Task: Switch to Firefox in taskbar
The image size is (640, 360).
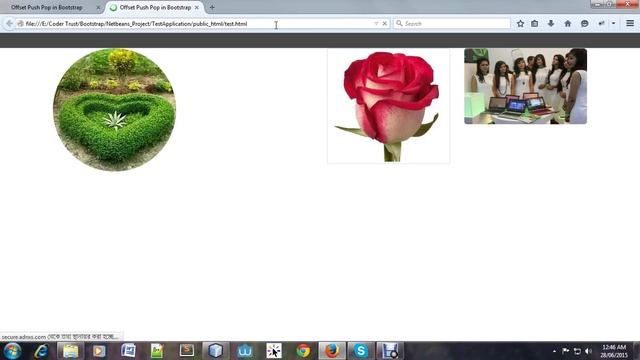Action: [x=332, y=351]
